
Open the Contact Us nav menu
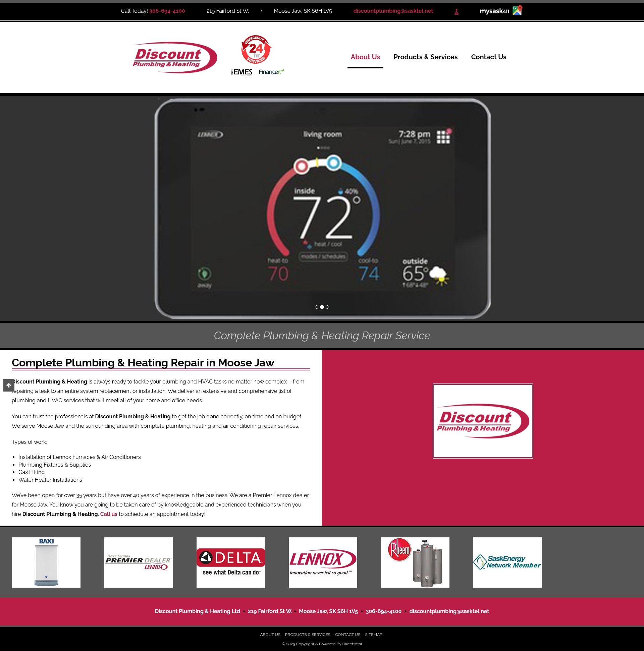point(489,57)
